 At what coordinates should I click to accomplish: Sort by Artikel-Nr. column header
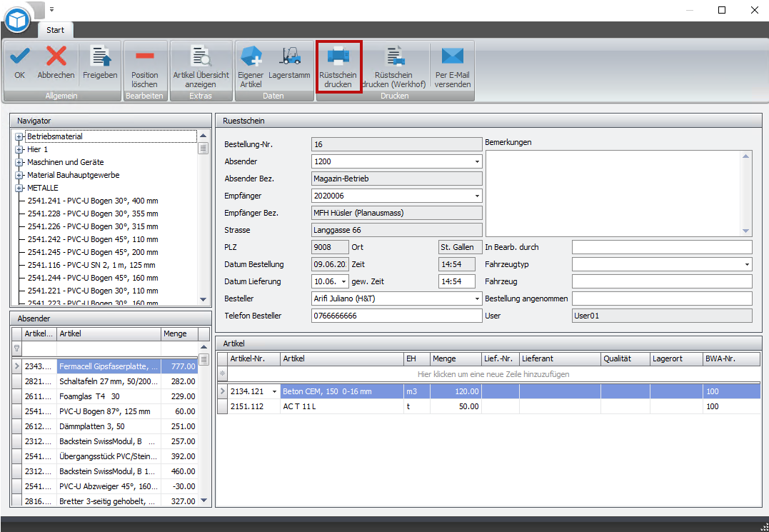pos(254,359)
